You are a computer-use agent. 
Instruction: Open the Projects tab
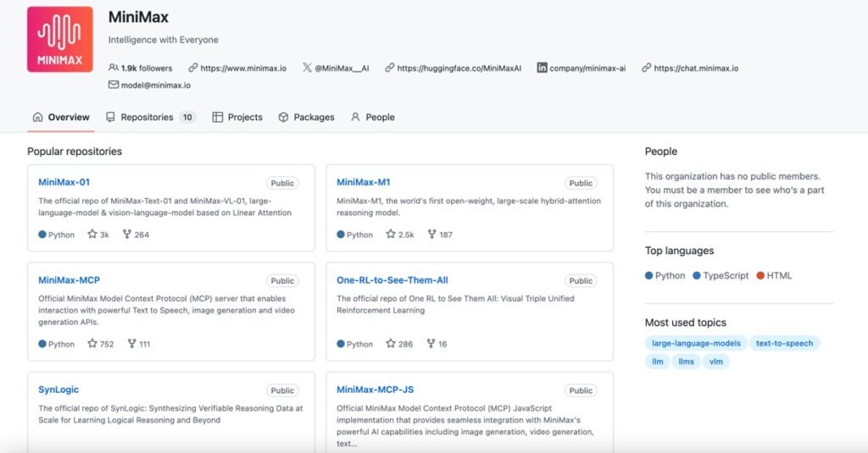click(237, 117)
